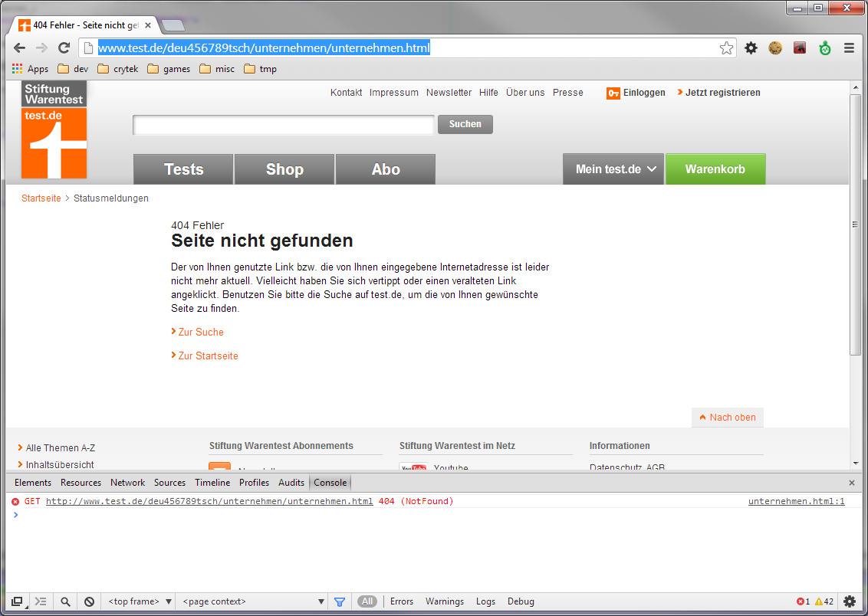Toggle the console filter funnel icon
Screen dimensions: 868x616
340,602
